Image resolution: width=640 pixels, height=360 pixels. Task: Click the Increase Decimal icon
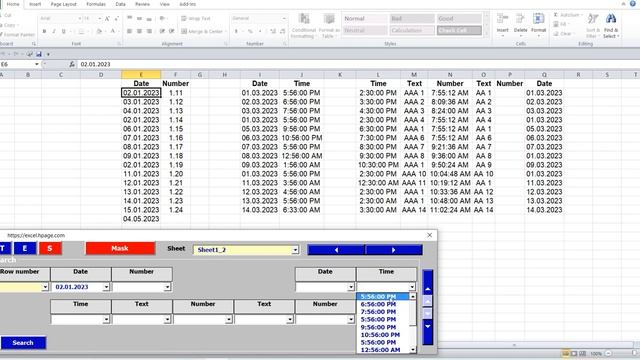[273, 31]
